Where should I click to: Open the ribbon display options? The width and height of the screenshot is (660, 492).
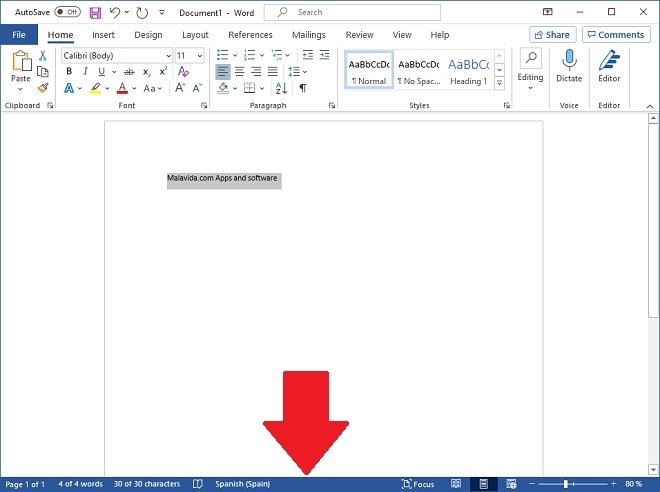coord(548,12)
